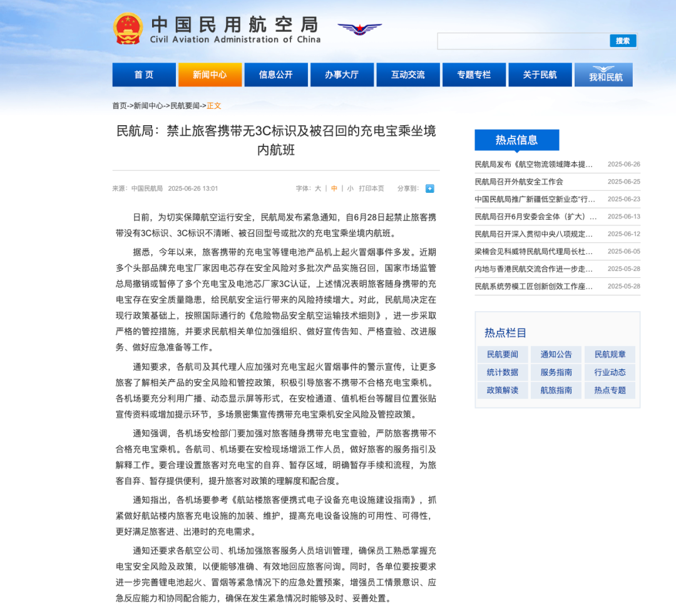Open the 专题专栏 navigation tab
This screenshot has height=616, width=676.
coord(474,74)
